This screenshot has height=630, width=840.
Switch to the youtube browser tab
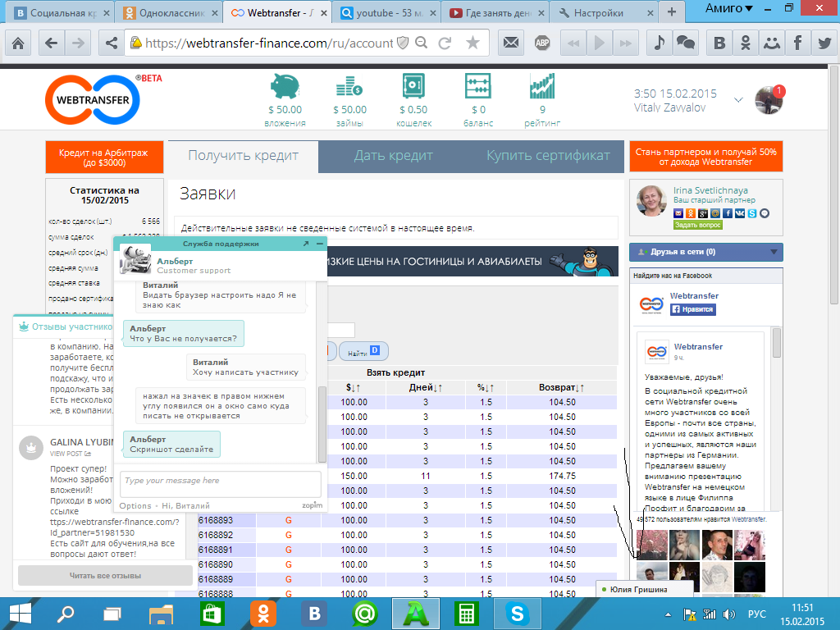pyautogui.click(x=389, y=13)
